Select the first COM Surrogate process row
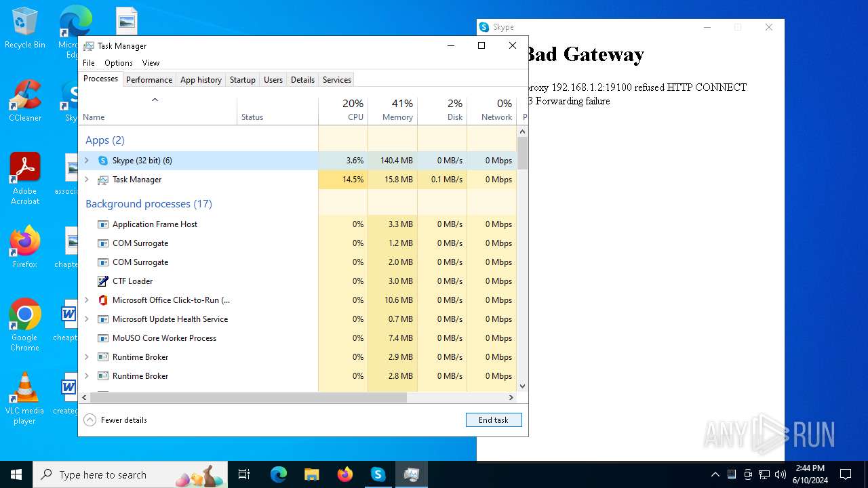This screenshot has height=488, width=868. pos(298,243)
